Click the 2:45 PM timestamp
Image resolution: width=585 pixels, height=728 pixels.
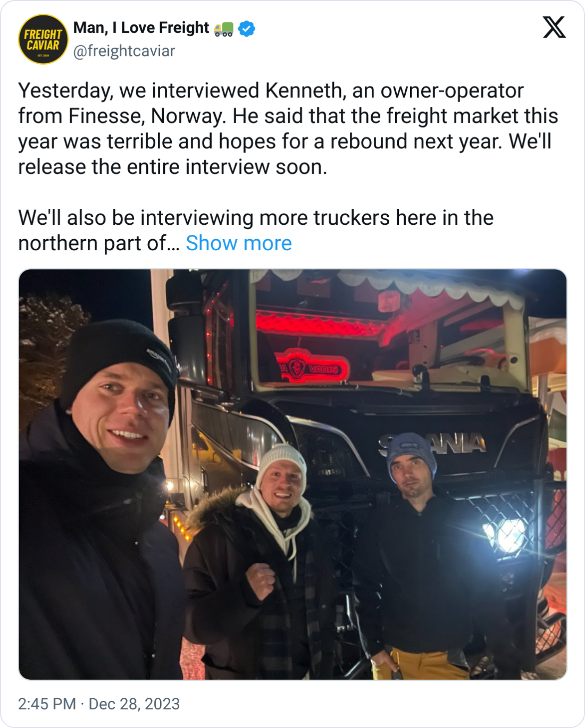click(47, 704)
